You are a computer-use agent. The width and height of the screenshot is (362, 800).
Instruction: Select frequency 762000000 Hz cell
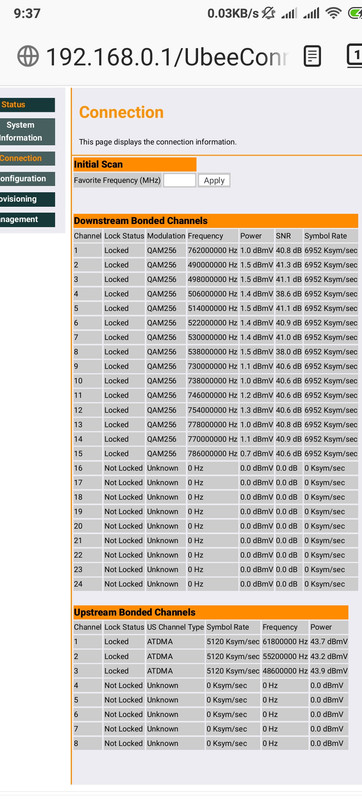212,251
